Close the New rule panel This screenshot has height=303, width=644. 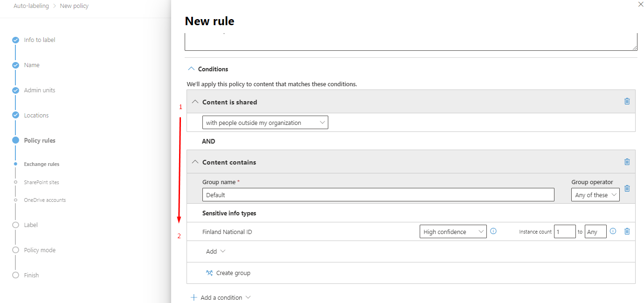coord(639,4)
